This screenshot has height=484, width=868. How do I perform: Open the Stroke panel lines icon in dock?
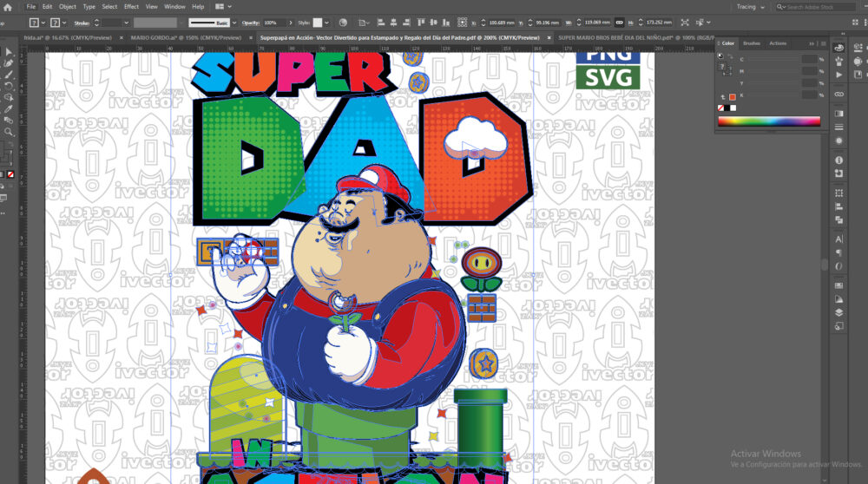(x=839, y=128)
